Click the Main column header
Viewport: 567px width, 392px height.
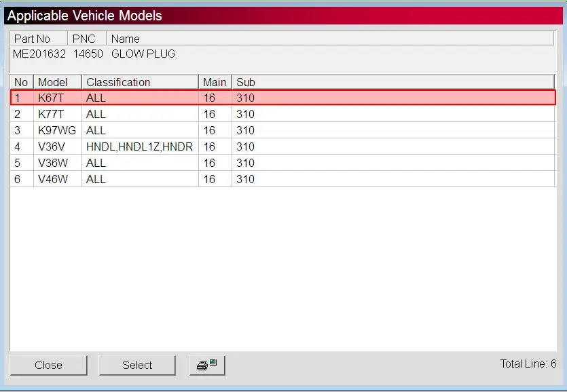[x=215, y=82]
